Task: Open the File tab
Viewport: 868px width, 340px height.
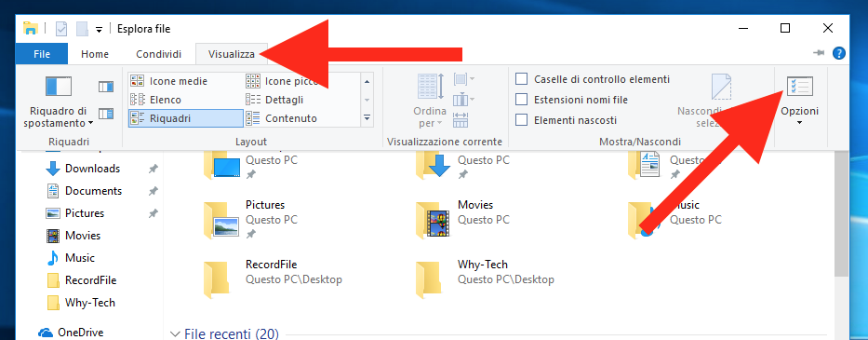Action: click(x=42, y=54)
